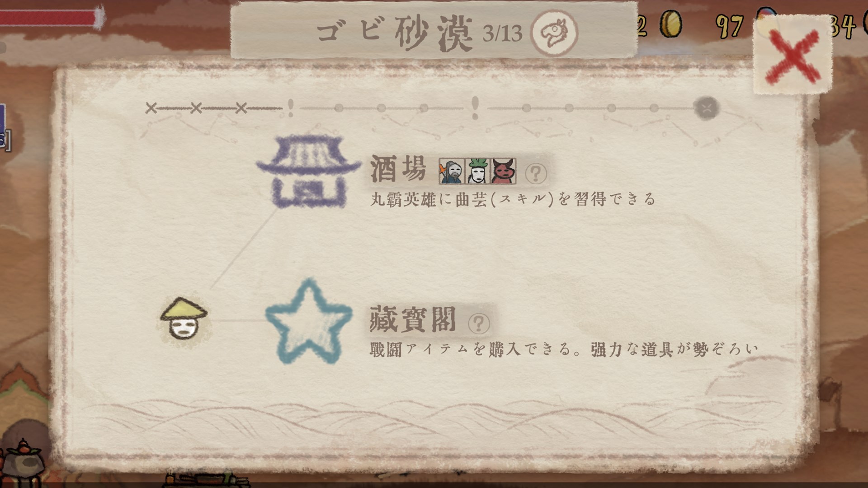
Task: Close the map with the red X
Action: pyautogui.click(x=793, y=56)
